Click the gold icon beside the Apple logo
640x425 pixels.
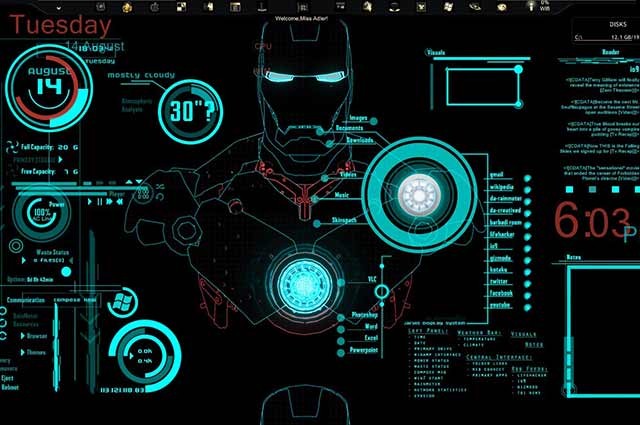click(127, 7)
